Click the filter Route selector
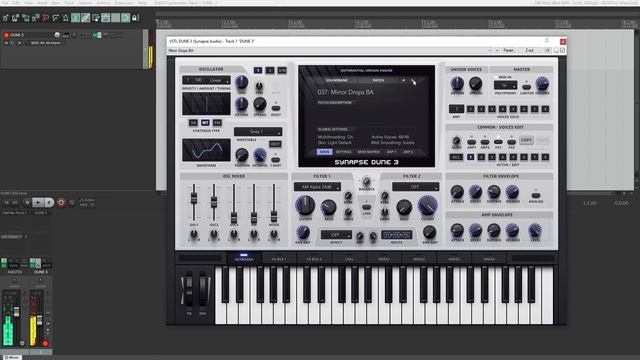Image resolution: width=640 pixels, height=360 pixels. click(x=396, y=235)
